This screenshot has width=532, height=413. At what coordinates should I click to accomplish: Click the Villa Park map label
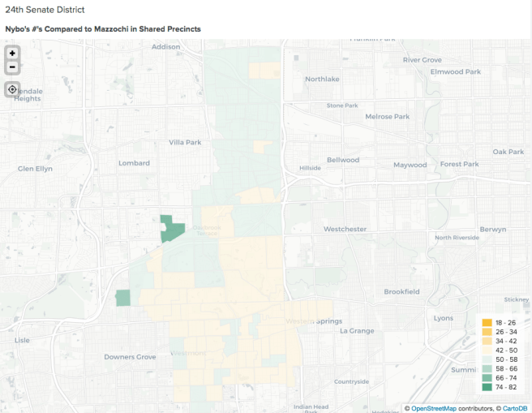(185, 143)
